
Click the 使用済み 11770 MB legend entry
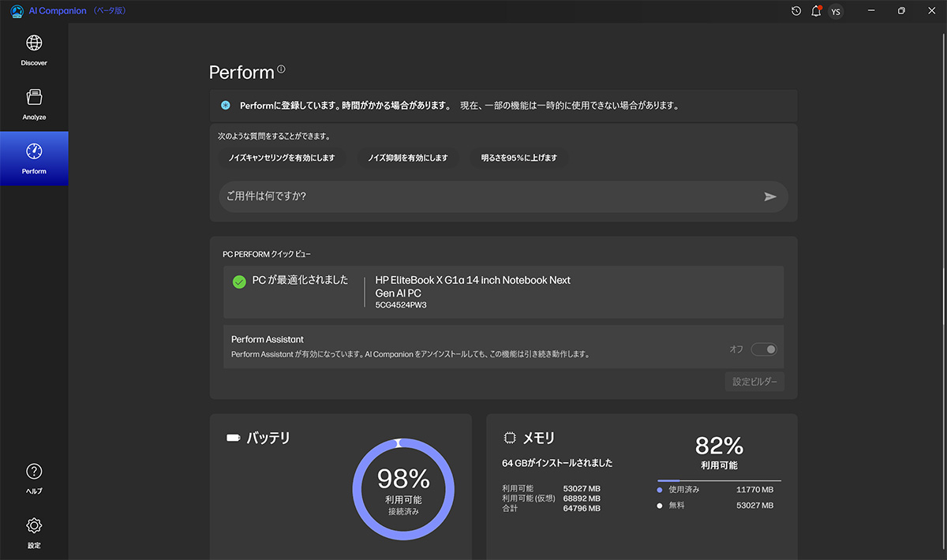(715, 490)
